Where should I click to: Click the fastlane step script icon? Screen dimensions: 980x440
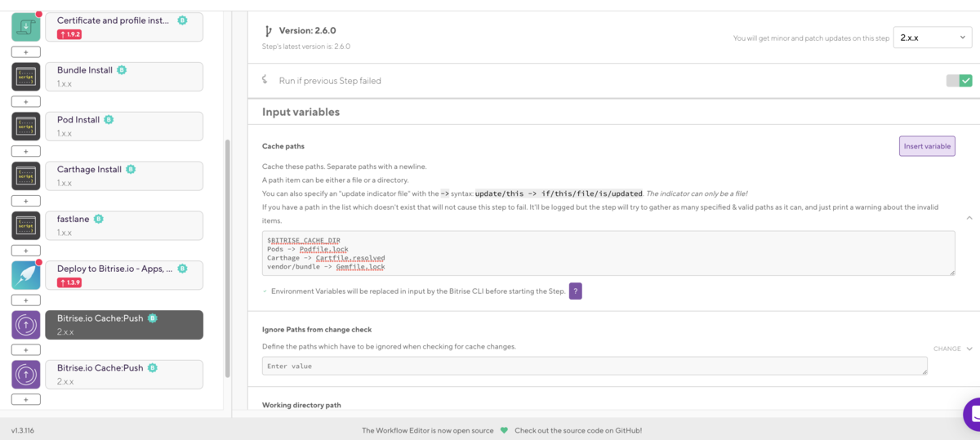pos(26,225)
